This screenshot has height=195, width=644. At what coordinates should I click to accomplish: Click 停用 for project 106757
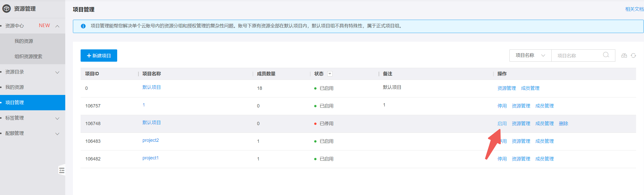point(502,106)
